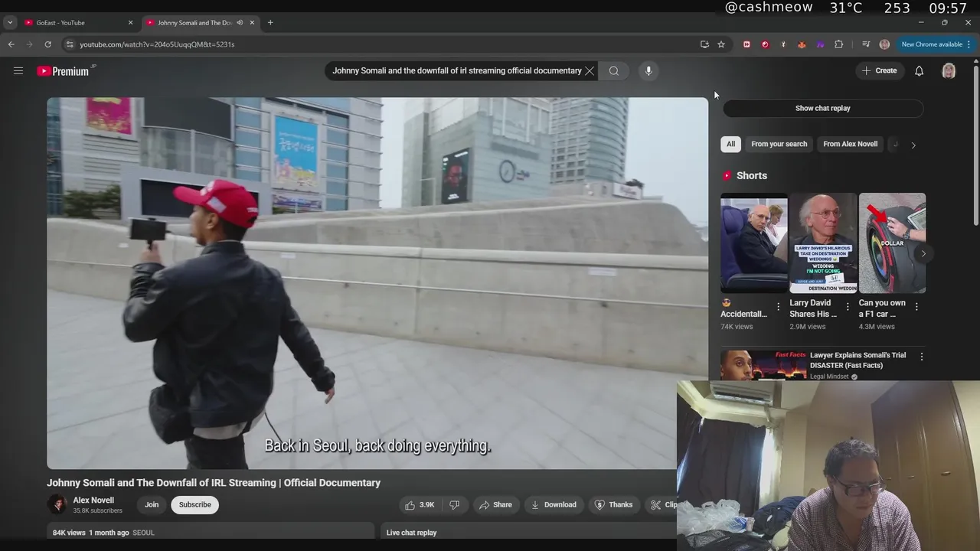The width and height of the screenshot is (980, 551).
Task: Click the red fast-forward extension icon
Action: click(746, 44)
